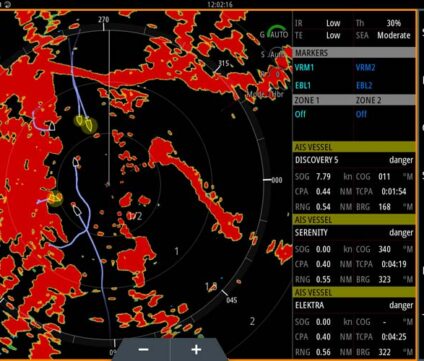
Task: Open EBL2 bearing line option
Action: click(x=364, y=86)
